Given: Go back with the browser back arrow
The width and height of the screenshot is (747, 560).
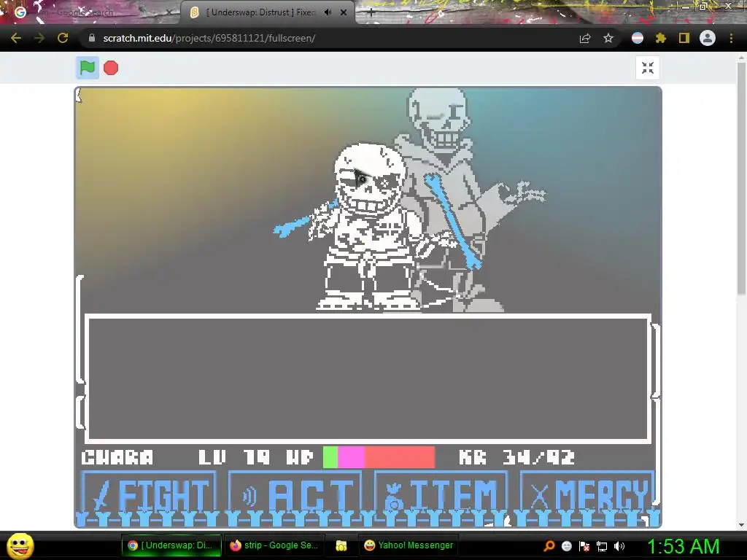Looking at the screenshot, I should (16, 38).
